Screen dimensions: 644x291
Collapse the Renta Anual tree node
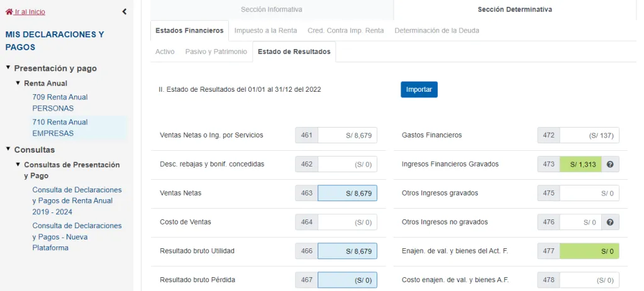pyautogui.click(x=18, y=82)
